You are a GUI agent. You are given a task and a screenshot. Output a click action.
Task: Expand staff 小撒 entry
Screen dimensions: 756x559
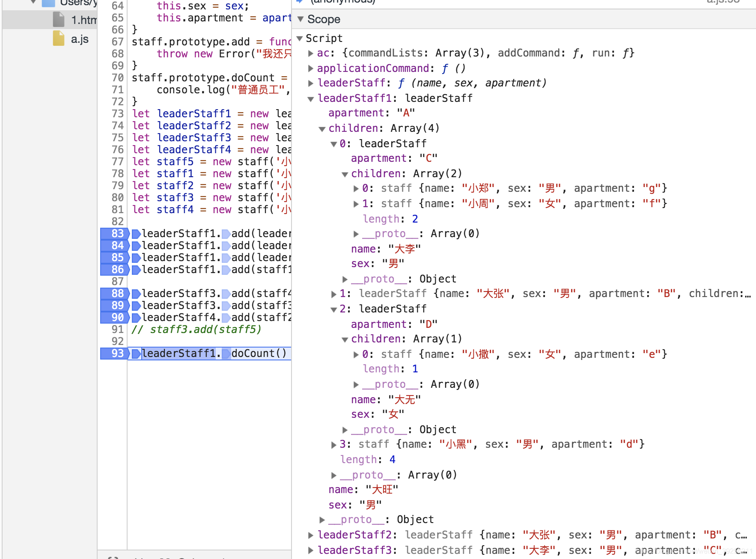point(356,354)
